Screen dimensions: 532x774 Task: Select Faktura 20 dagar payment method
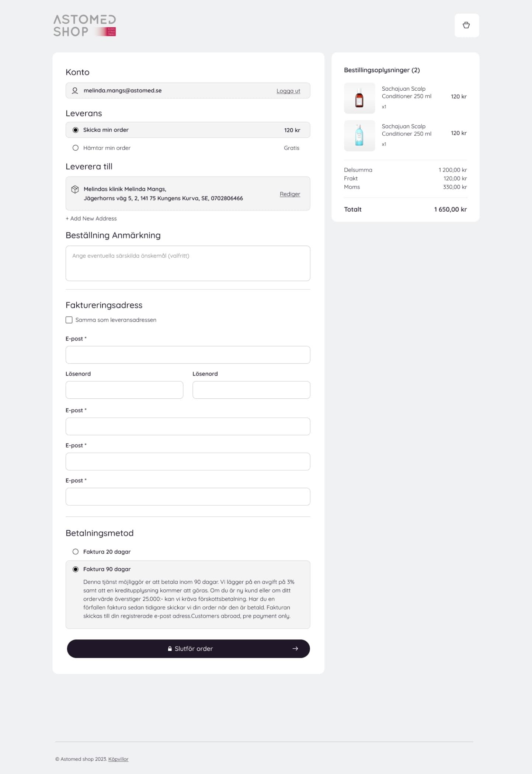(x=75, y=552)
